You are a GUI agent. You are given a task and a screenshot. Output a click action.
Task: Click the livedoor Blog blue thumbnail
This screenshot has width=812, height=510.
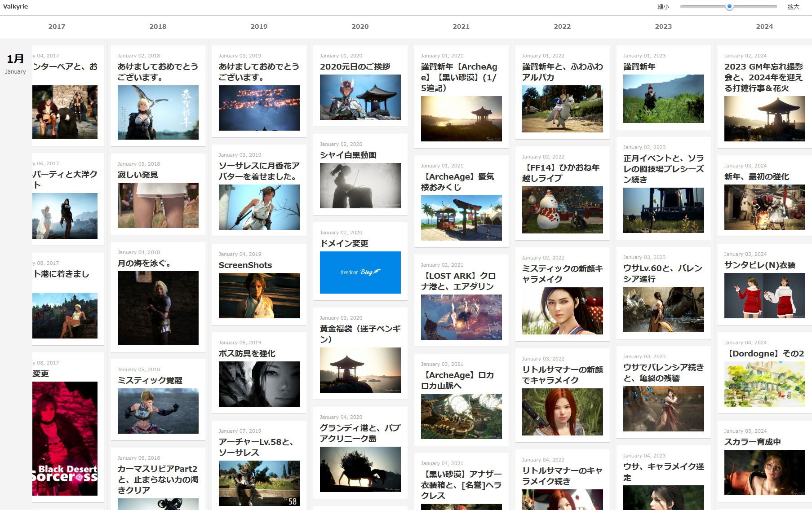pyautogui.click(x=360, y=273)
